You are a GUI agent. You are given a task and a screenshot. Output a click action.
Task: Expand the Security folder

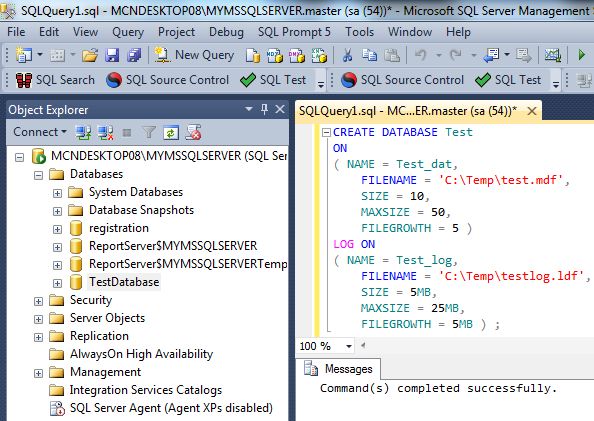[38, 301]
